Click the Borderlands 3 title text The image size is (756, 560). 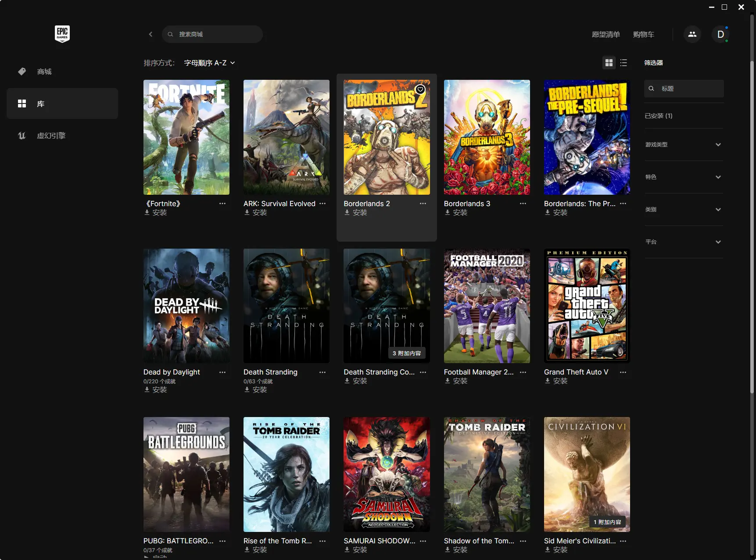[x=467, y=203]
